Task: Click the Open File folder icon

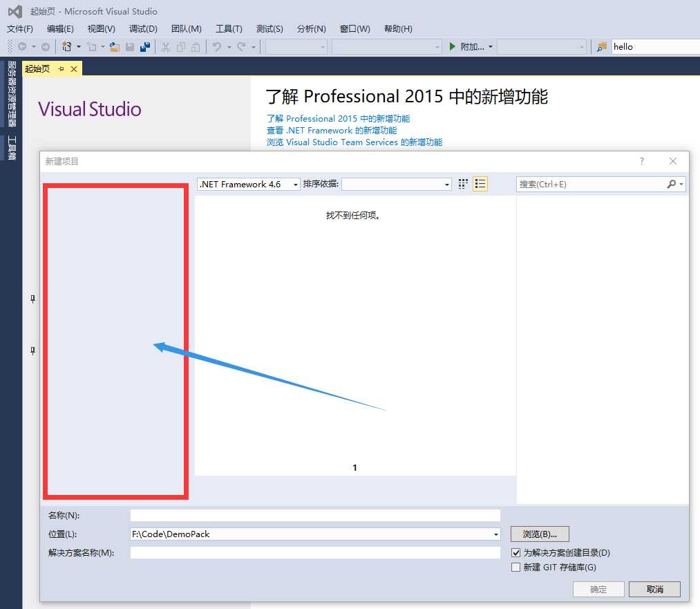Action: 114,46
